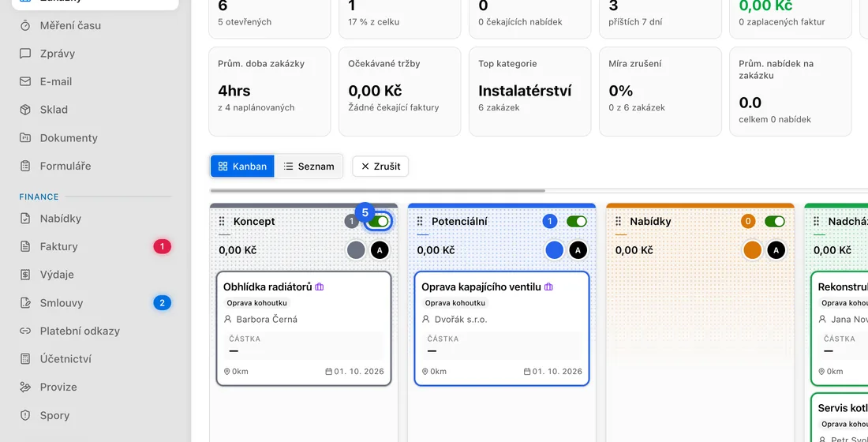This screenshot has width=868, height=442.
Task: Click the Provize icon
Action: click(25, 387)
